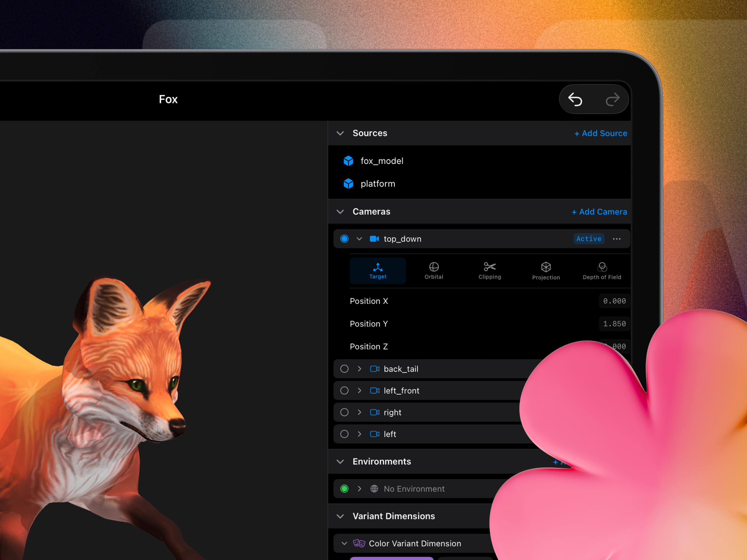Select the fox_model source row

point(479,161)
